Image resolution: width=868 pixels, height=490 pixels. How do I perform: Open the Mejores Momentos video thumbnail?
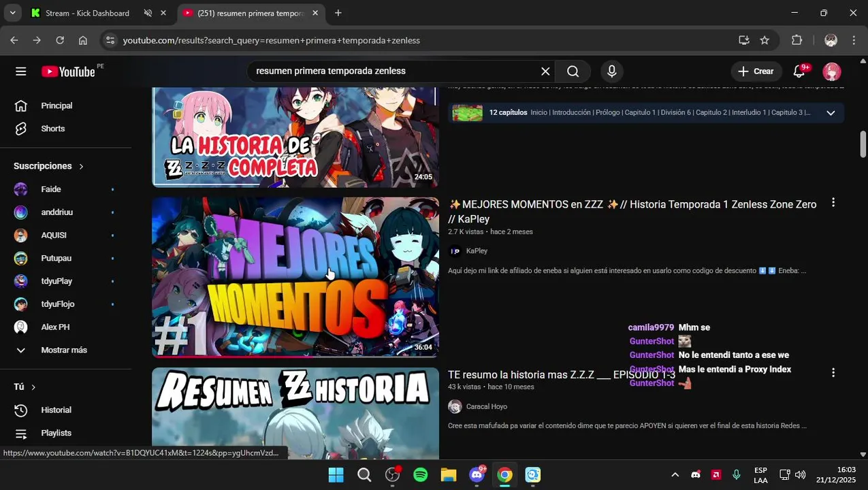[x=295, y=278]
